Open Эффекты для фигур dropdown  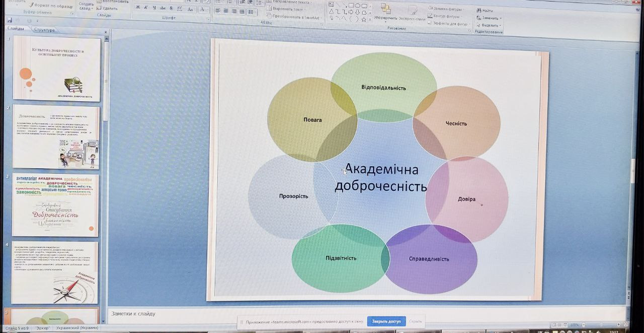click(448, 24)
